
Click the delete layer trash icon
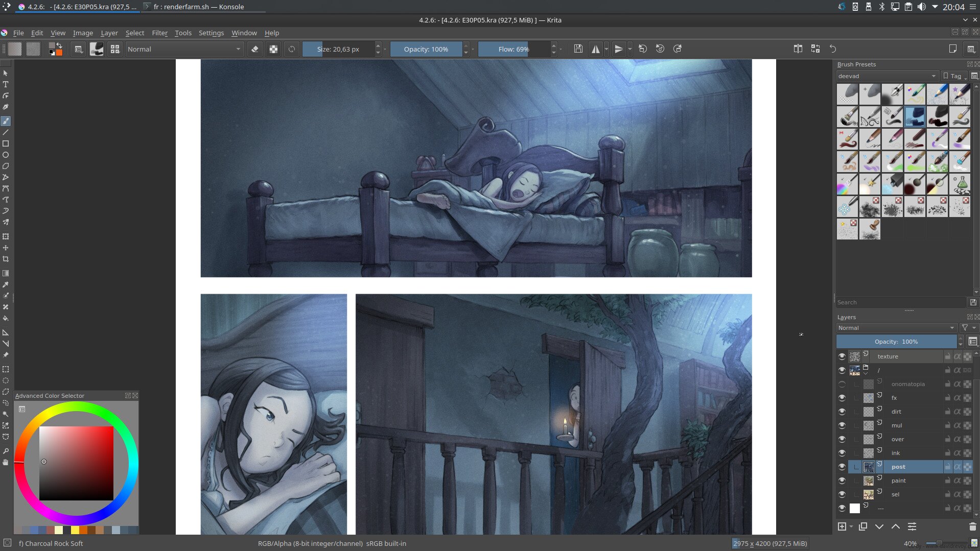[972, 526]
